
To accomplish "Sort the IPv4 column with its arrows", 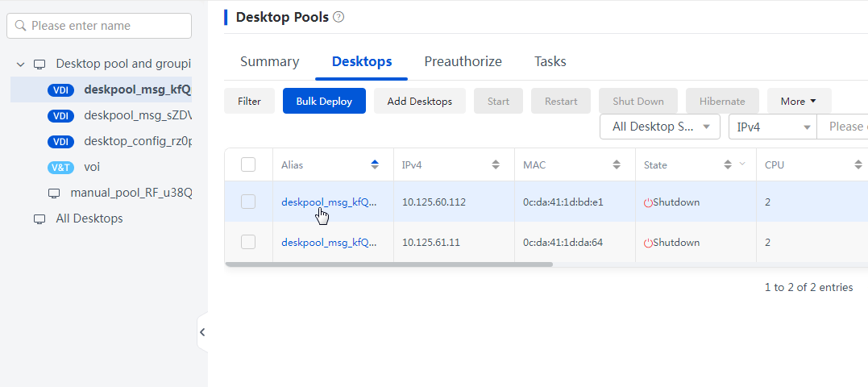I will 496,164.
